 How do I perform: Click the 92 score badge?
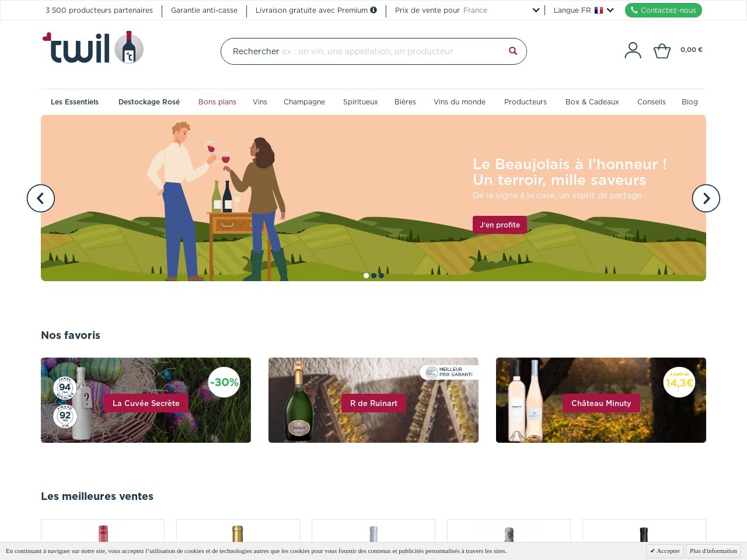pos(65,416)
